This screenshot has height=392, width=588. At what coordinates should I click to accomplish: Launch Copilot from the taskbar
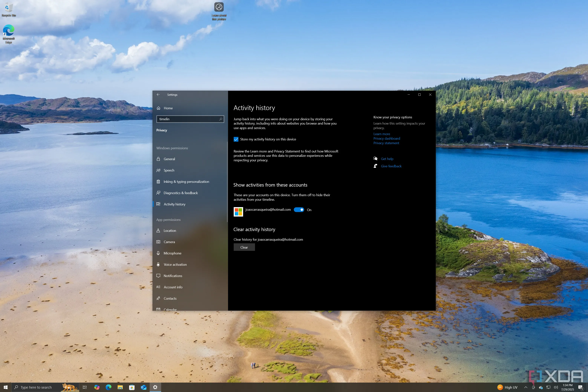pos(97,387)
